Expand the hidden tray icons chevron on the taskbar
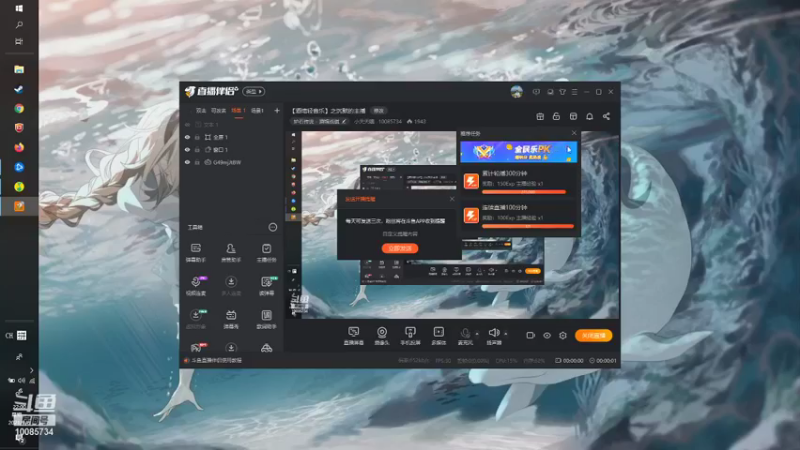This screenshot has height=450, width=800. [x=32, y=370]
